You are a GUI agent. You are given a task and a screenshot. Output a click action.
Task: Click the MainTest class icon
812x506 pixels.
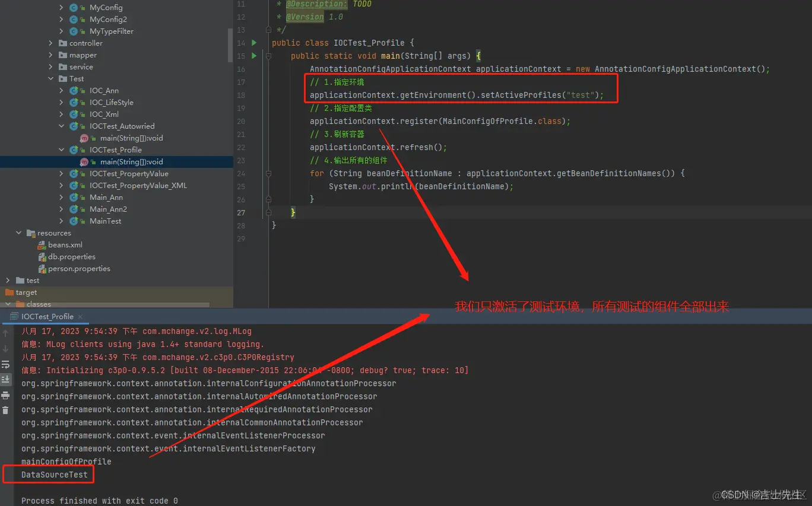(74, 221)
